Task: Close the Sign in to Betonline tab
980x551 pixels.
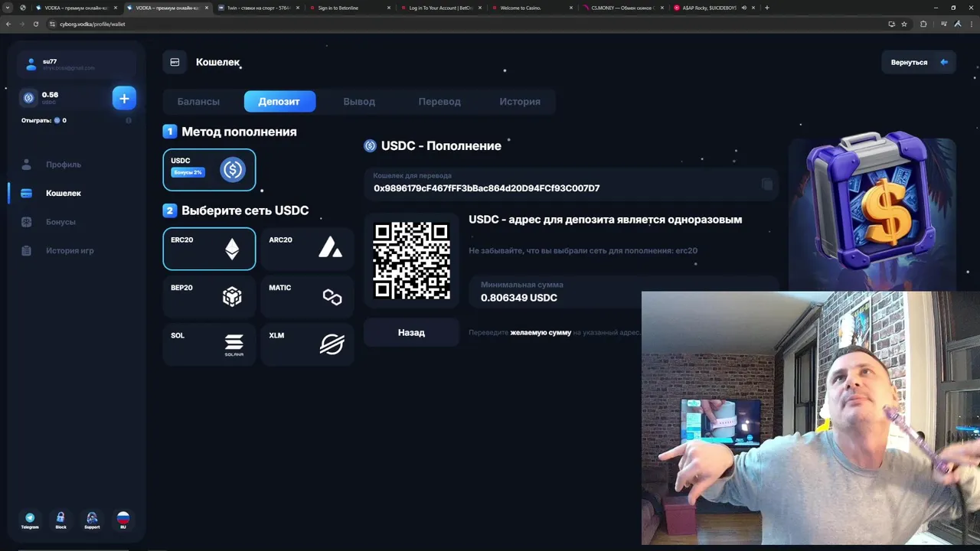Action: 389,8
